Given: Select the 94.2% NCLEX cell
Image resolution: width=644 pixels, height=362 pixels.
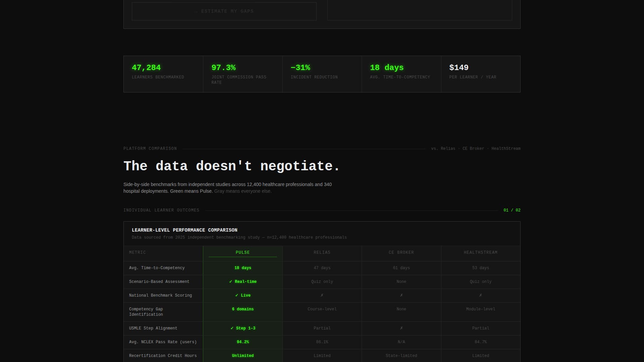Looking at the screenshot, I should pos(243,342).
